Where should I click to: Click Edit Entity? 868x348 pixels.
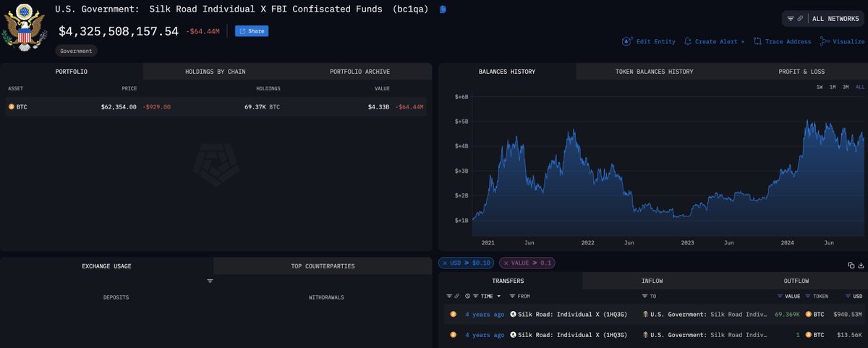coord(649,41)
